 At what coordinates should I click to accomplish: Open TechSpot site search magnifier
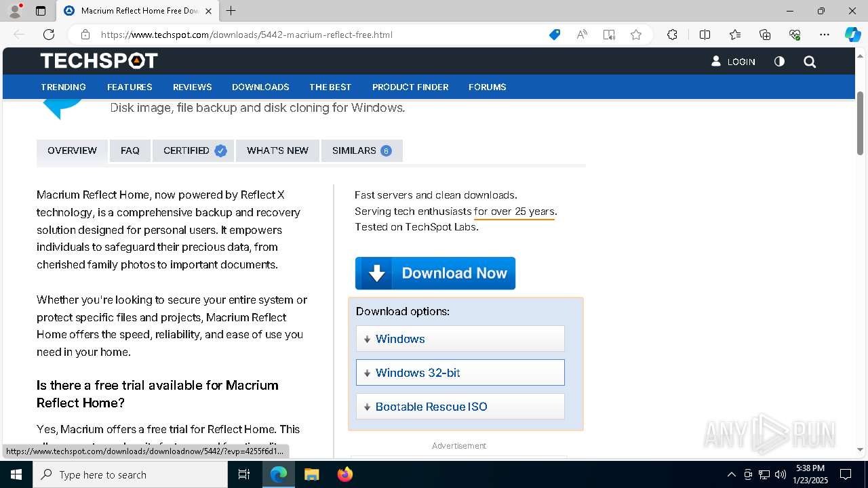(810, 62)
